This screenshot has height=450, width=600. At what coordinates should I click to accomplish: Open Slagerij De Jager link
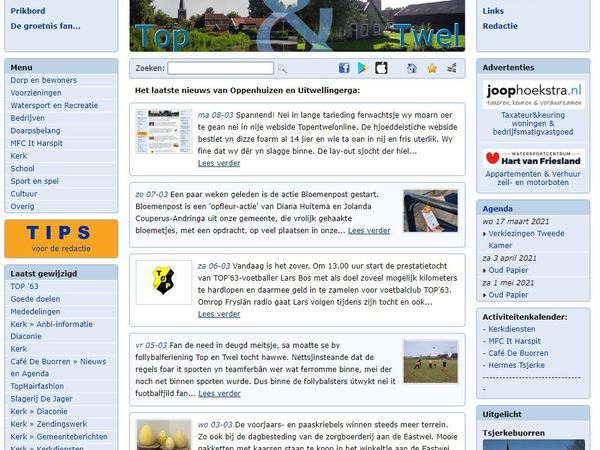[x=41, y=399]
